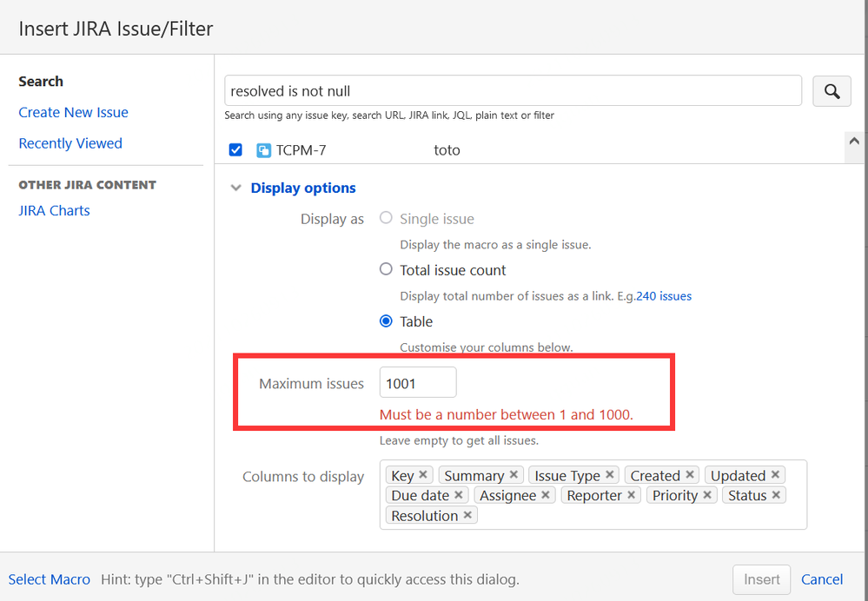Click the 240 issues example link
Viewport: 868px width, 601px height.
664,296
